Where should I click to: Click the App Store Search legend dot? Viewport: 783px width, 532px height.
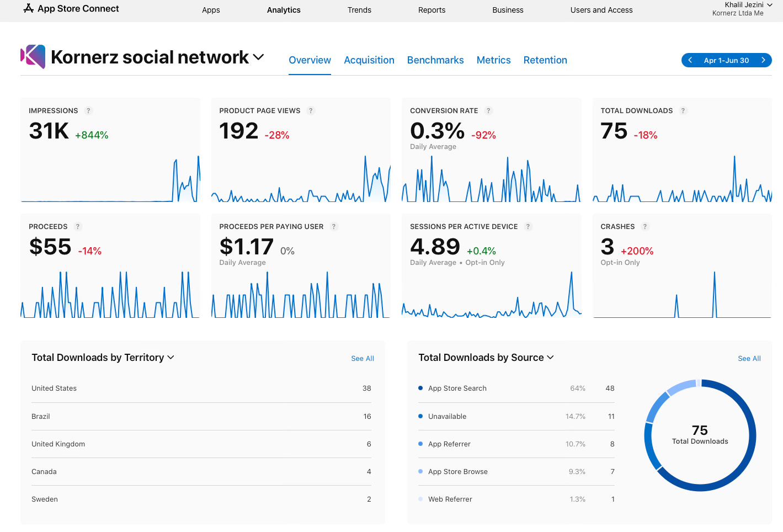pyautogui.click(x=420, y=388)
